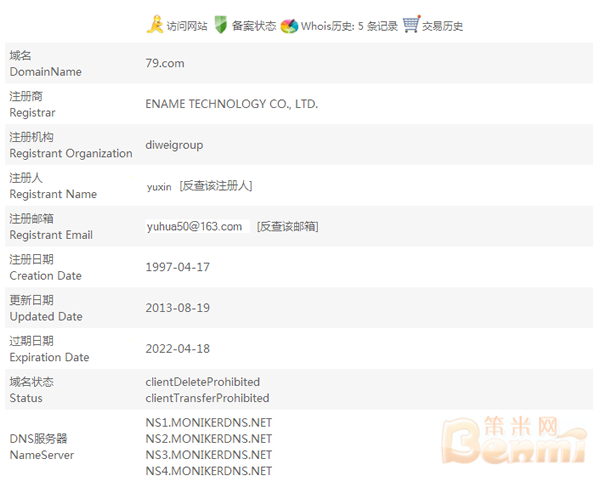Image resolution: width=600 pixels, height=482 pixels.
Task: Select the status clientDeleteProhibited
Action: pyautogui.click(x=202, y=382)
